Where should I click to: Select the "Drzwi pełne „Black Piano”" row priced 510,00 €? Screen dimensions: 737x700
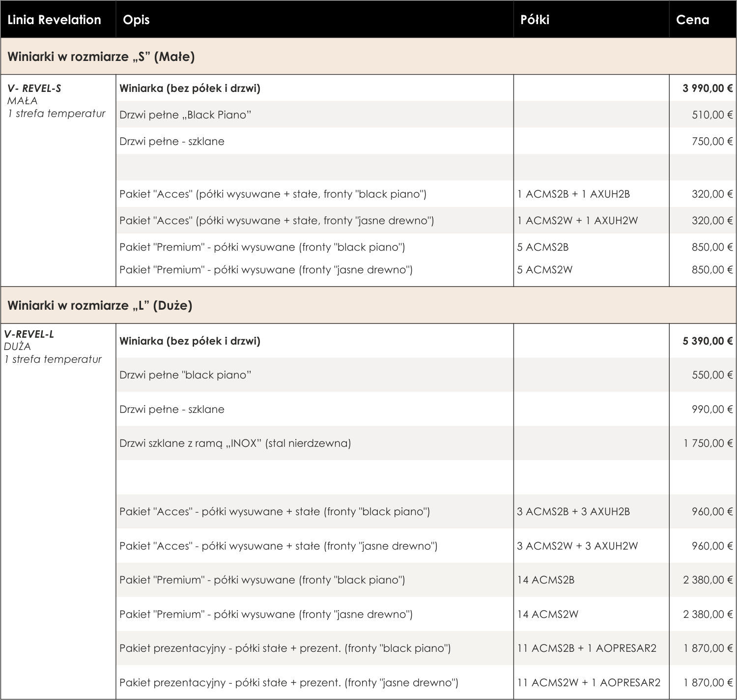(x=185, y=115)
